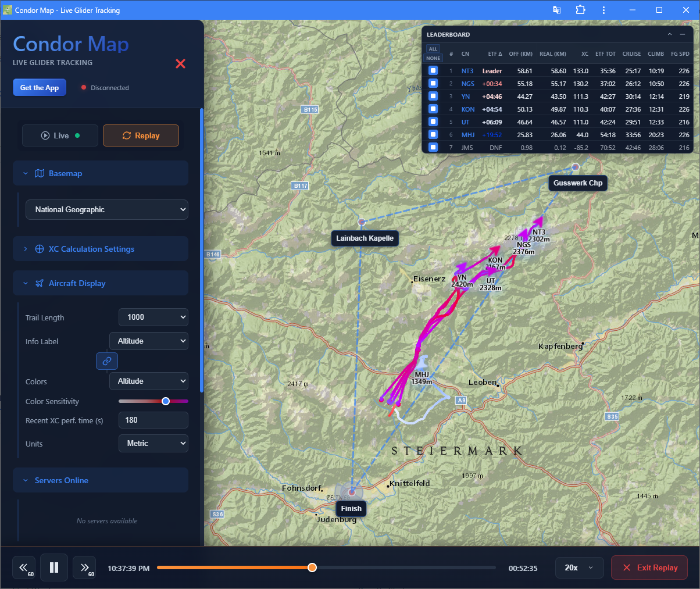Switch to Live mode tab

pos(60,135)
